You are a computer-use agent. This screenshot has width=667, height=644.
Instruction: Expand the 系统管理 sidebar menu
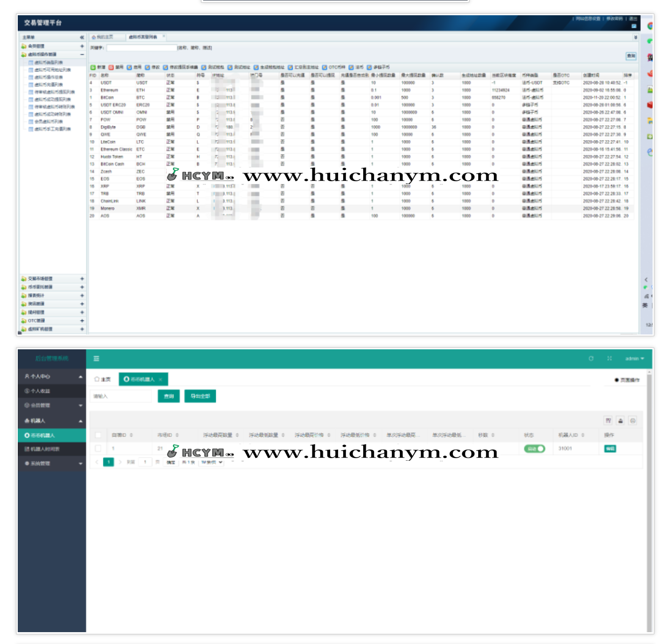tap(52, 464)
